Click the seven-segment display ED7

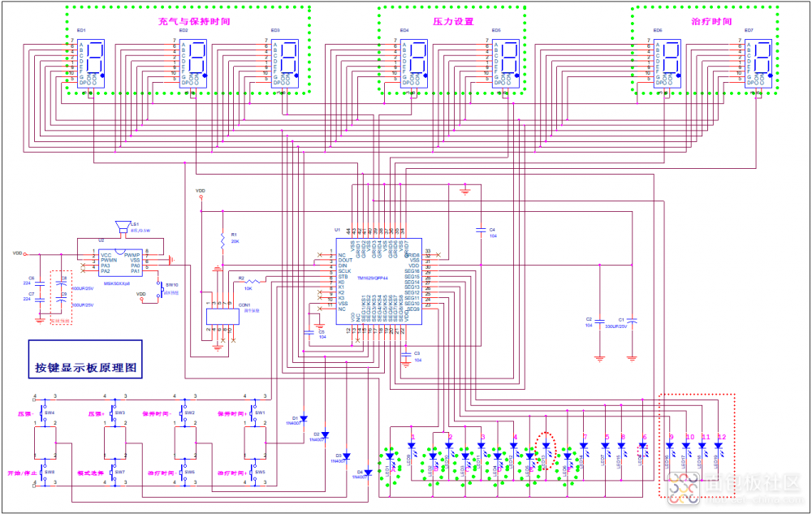click(759, 62)
